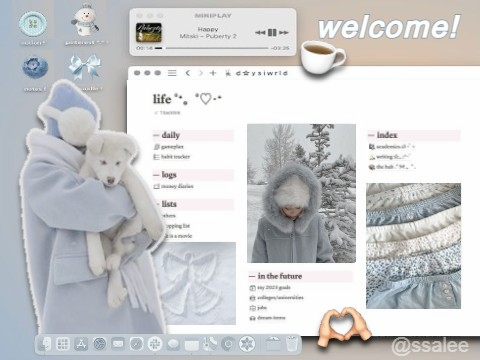The image size is (480, 360).
Task: Open the snowman desktop icon
Action: click(85, 21)
